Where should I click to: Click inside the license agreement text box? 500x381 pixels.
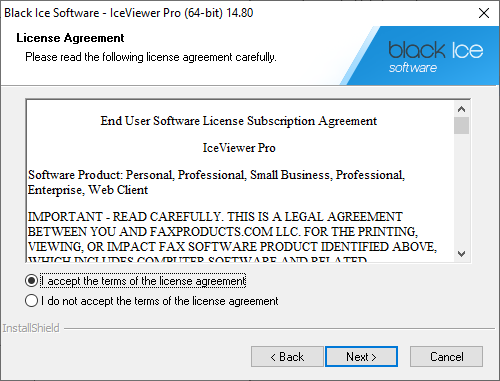pyautogui.click(x=240, y=181)
